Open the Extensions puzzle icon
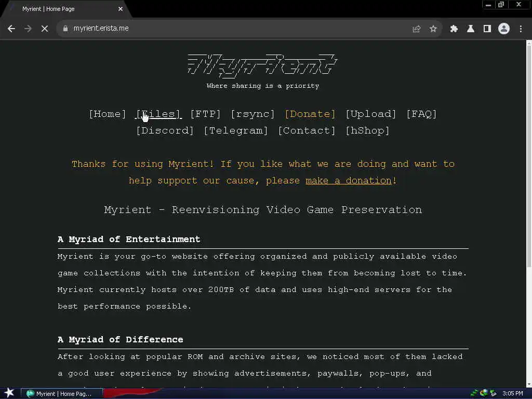 point(454,29)
